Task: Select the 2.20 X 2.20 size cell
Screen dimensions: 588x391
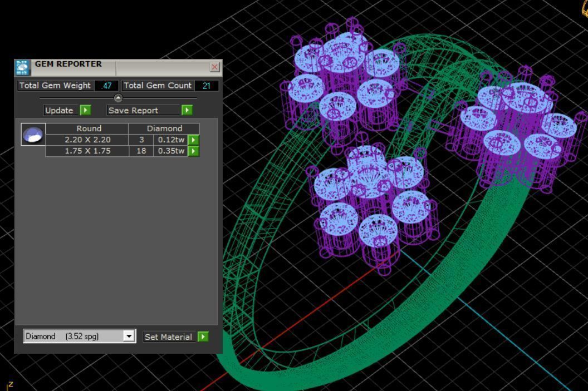Action: pyautogui.click(x=87, y=140)
